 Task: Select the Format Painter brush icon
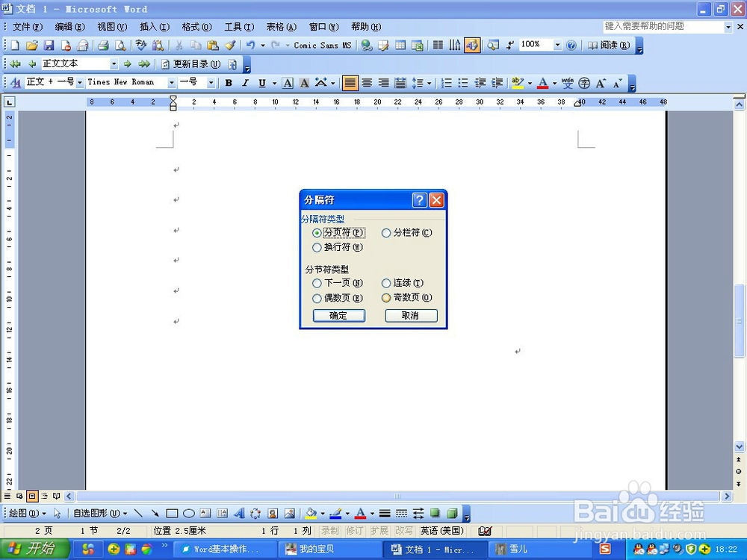[x=230, y=46]
